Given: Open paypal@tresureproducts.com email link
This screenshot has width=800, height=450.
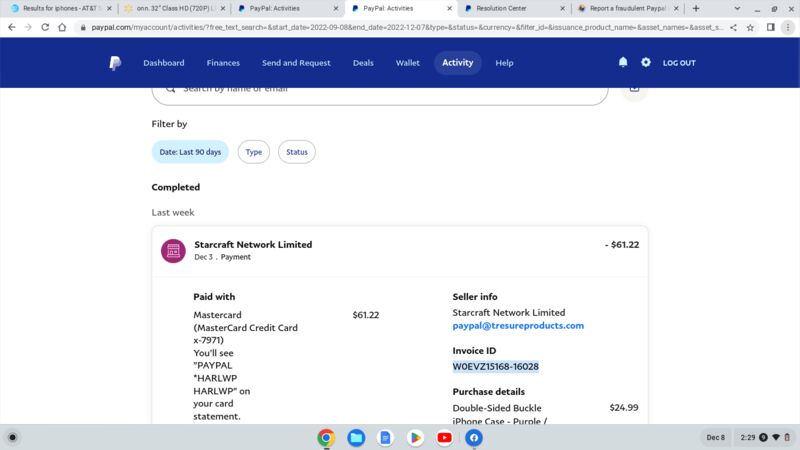Looking at the screenshot, I should point(518,326).
